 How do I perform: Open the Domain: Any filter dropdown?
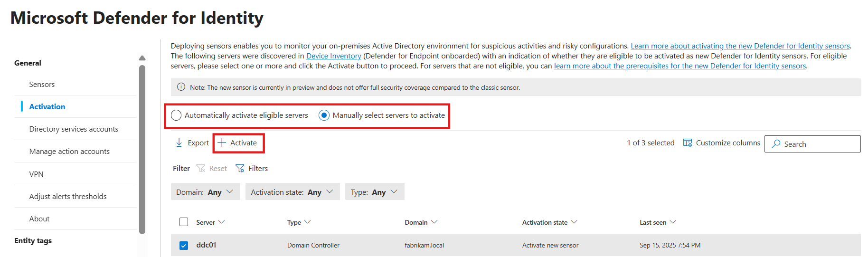point(205,192)
